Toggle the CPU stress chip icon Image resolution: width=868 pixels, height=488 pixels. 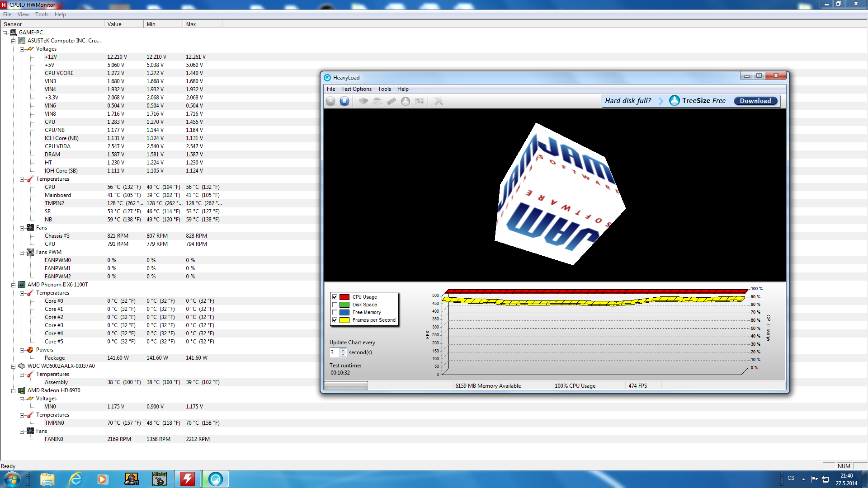tap(363, 101)
